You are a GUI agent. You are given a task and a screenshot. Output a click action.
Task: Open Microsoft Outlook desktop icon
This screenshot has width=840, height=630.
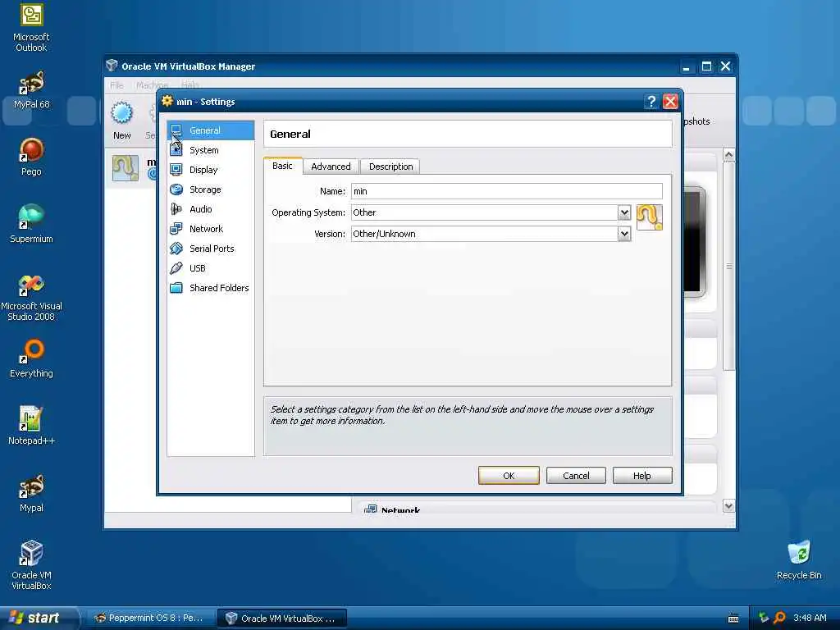click(x=32, y=28)
